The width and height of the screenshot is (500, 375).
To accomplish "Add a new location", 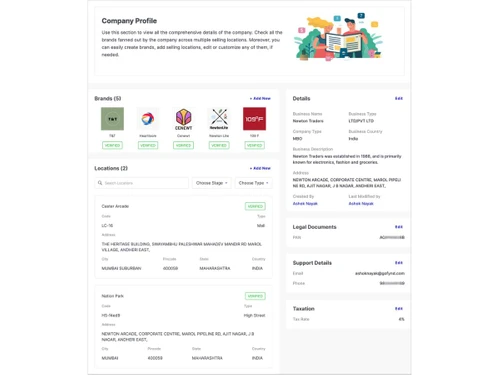I will tap(260, 168).
